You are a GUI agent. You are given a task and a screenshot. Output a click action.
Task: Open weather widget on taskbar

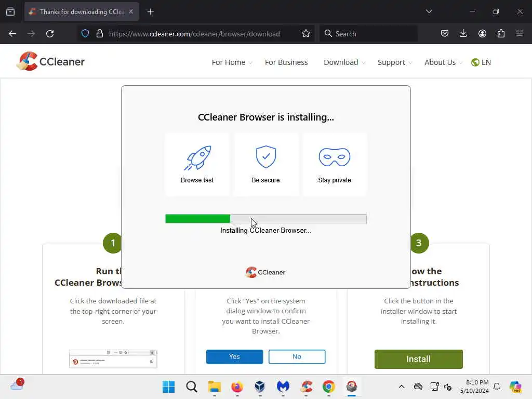click(17, 385)
